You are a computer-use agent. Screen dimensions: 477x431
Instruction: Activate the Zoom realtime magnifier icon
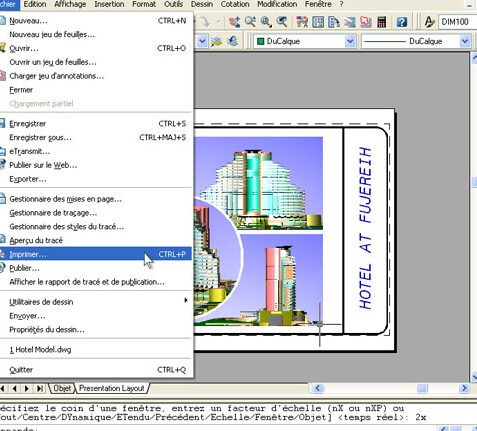251,22
